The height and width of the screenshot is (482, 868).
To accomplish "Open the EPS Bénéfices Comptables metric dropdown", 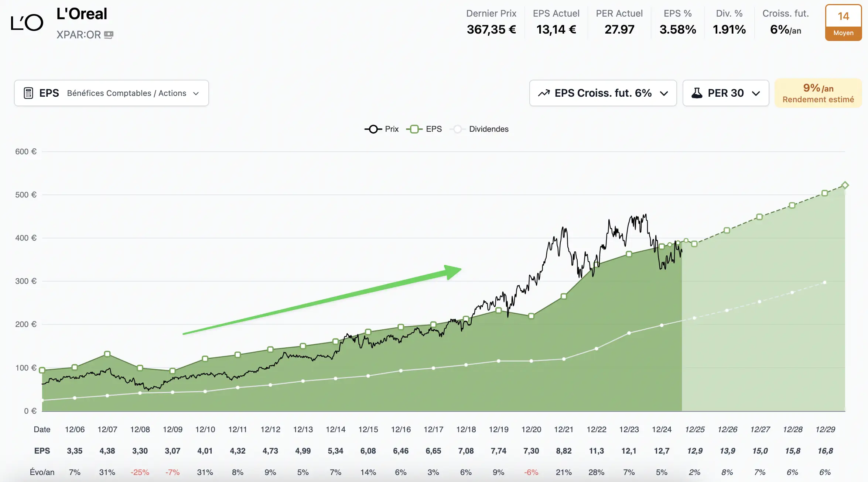I will tap(112, 93).
